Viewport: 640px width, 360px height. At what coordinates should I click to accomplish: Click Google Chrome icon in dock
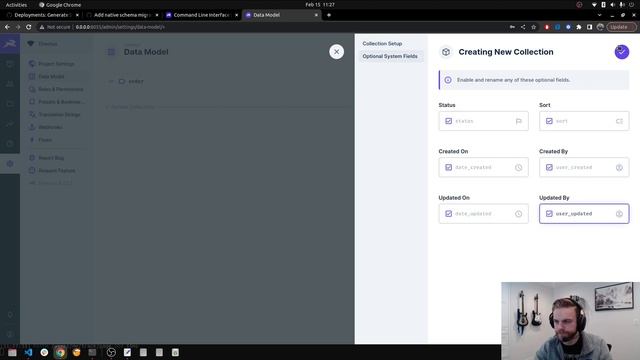60,352
